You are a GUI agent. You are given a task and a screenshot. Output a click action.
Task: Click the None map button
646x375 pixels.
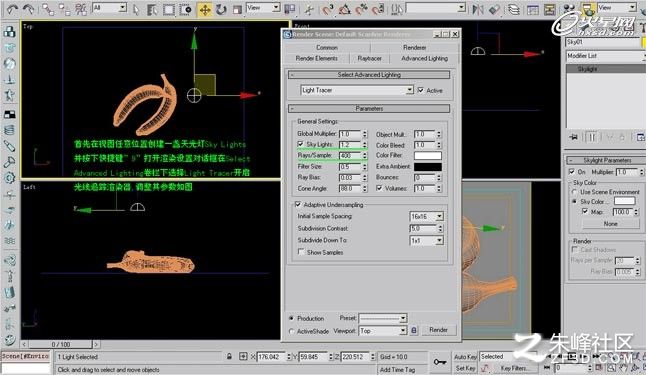[x=611, y=223]
